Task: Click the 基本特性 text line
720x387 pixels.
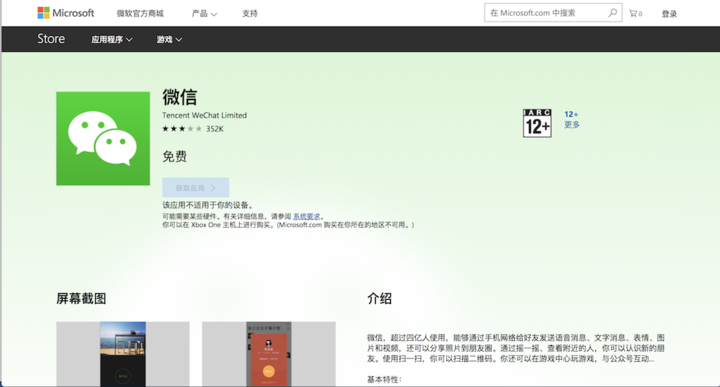Action: [385, 380]
